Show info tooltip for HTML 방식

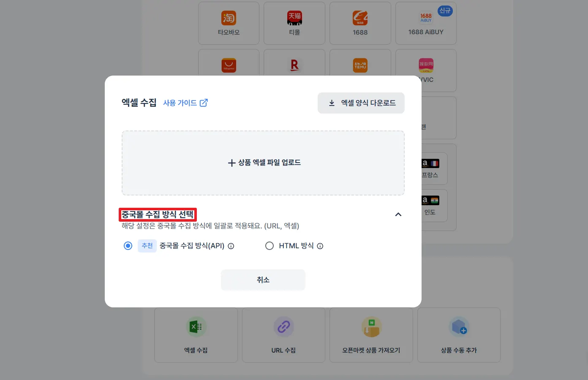320,246
